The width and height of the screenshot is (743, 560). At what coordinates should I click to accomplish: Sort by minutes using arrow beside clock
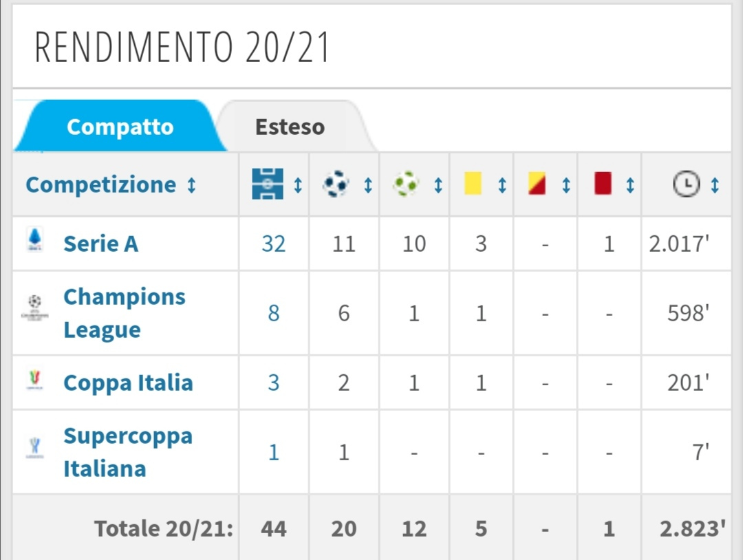(715, 185)
